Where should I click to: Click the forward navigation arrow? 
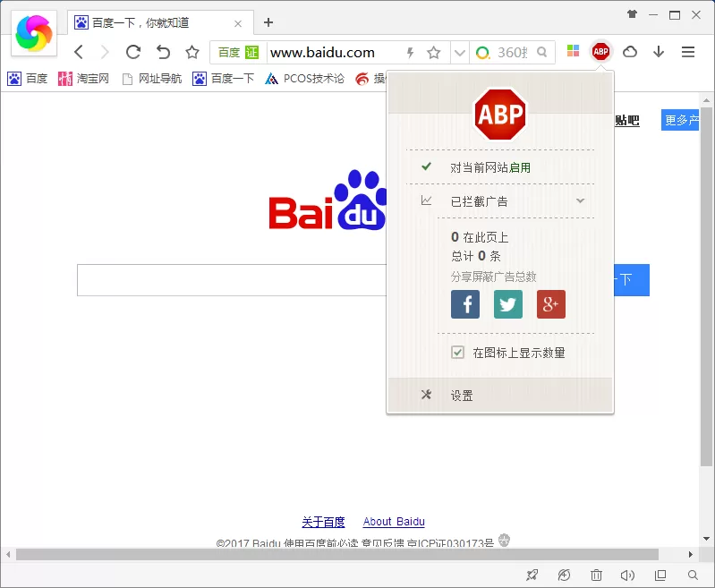pyautogui.click(x=105, y=52)
